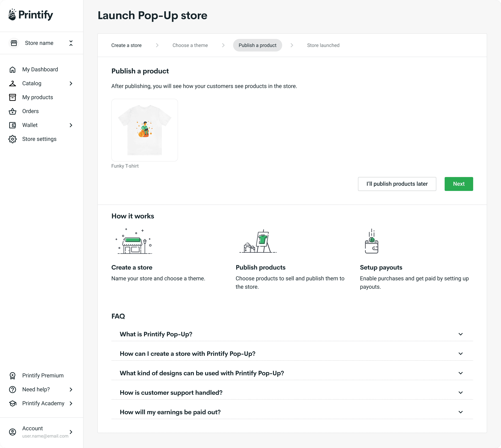The height and width of the screenshot is (448, 501).
Task: Open Store settings
Action: [x=39, y=139]
